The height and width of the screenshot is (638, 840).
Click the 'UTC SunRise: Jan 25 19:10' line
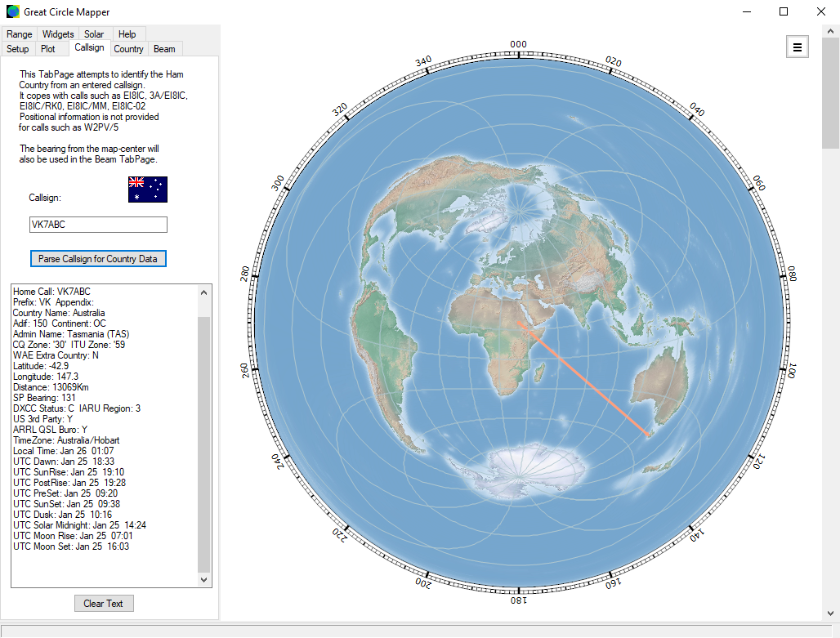[69, 472]
